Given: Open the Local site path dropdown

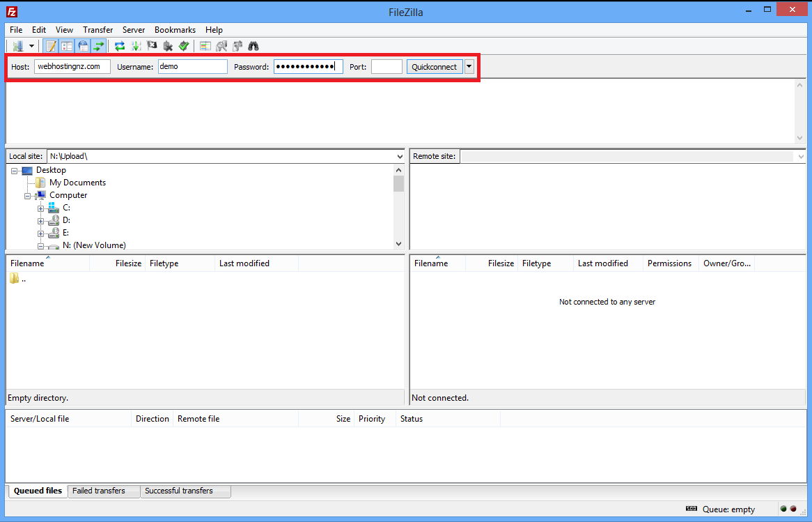Looking at the screenshot, I should click(x=399, y=156).
